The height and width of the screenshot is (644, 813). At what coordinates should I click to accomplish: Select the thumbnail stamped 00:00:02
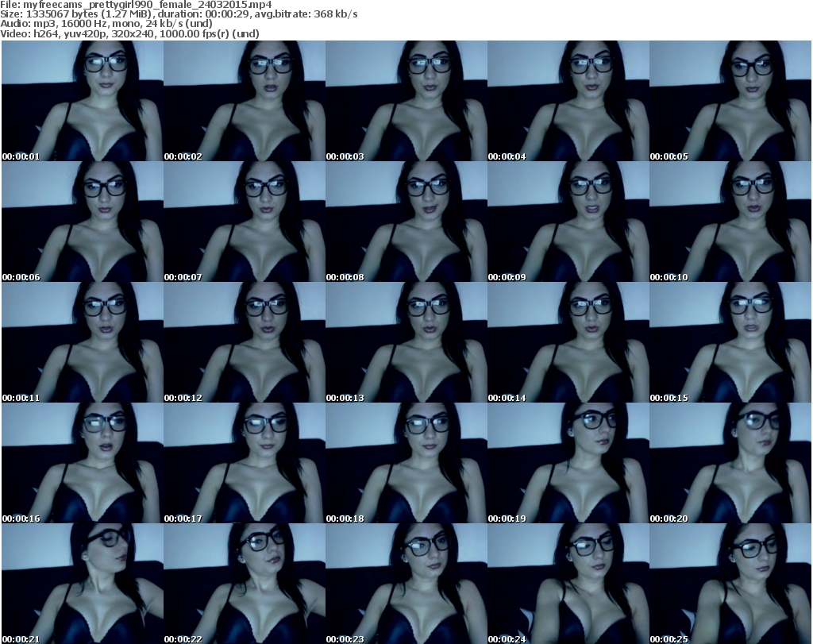coord(245,101)
